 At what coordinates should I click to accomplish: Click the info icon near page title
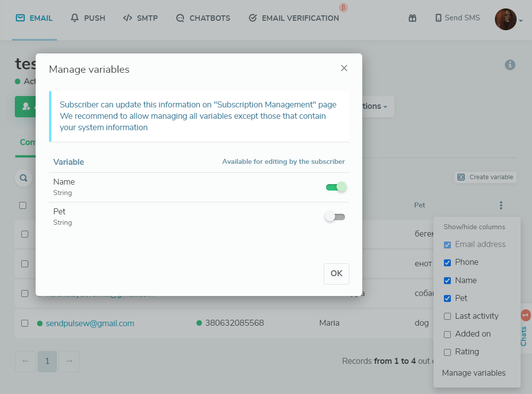[510, 65]
